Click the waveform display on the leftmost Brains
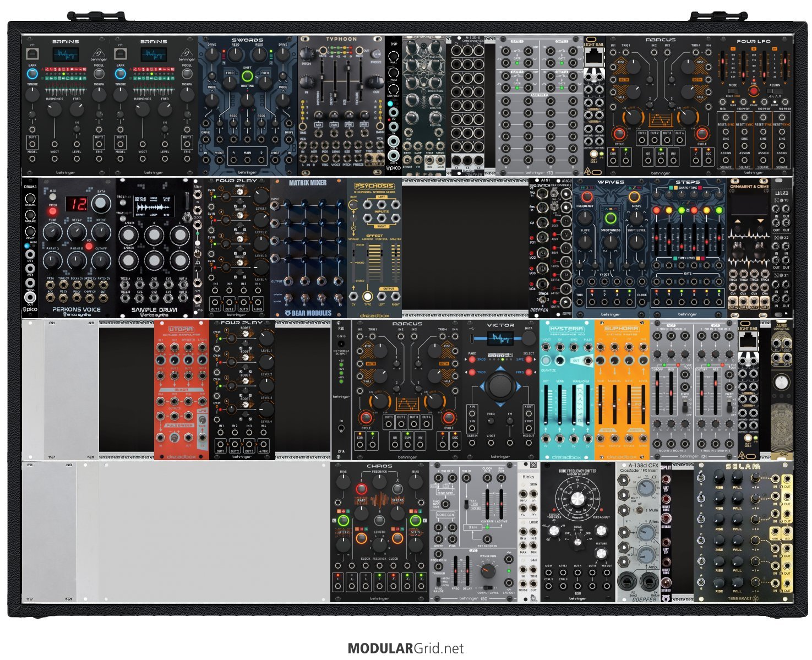The height and width of the screenshot is (660, 812). point(66,54)
